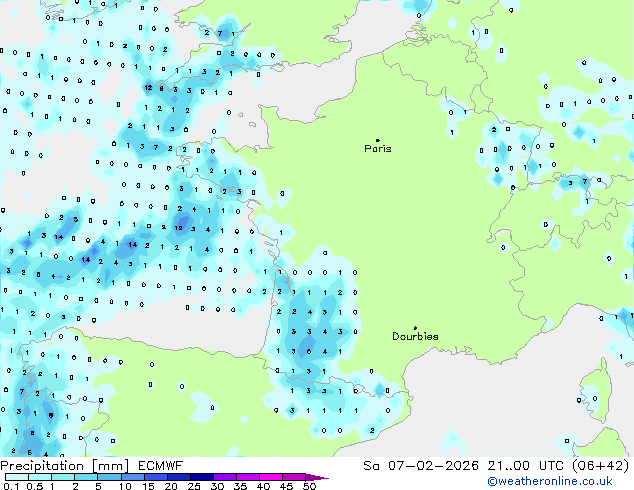634x490 pixels.
Task: Pick the 30–35 mm purple legend swatch
Action: click(225, 477)
